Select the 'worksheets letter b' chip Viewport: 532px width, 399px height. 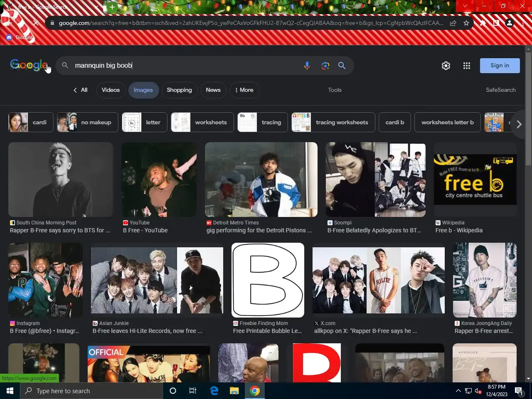coord(448,122)
